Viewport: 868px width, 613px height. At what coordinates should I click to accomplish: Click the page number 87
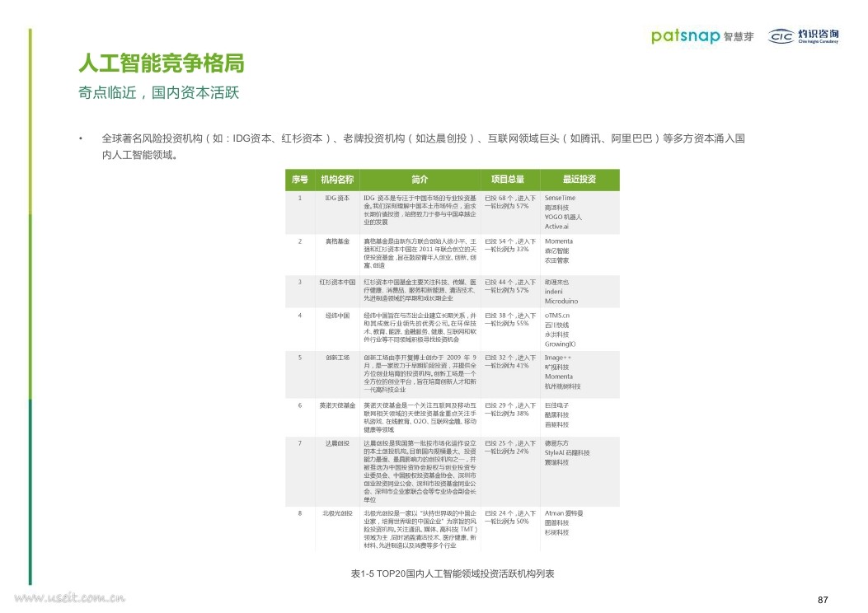[823, 601]
